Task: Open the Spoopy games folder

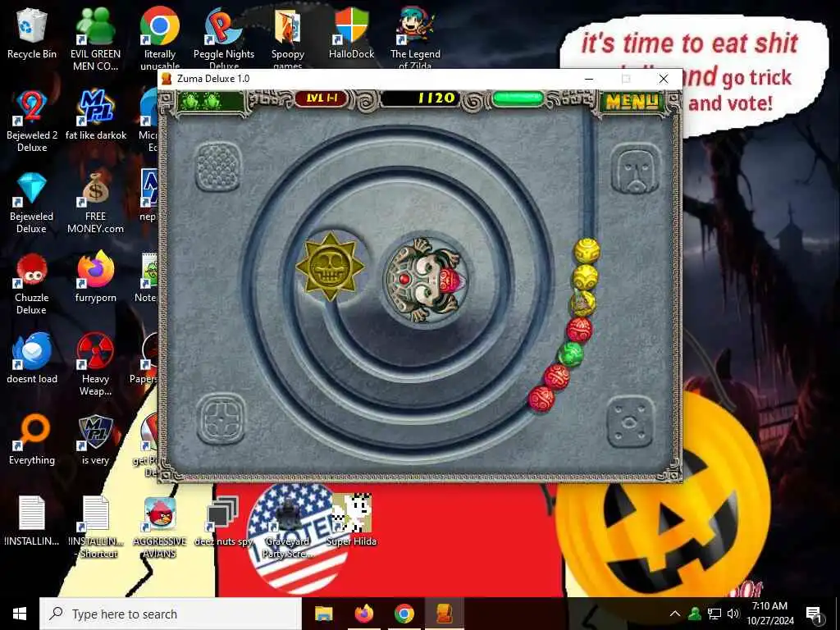Action: point(288,39)
